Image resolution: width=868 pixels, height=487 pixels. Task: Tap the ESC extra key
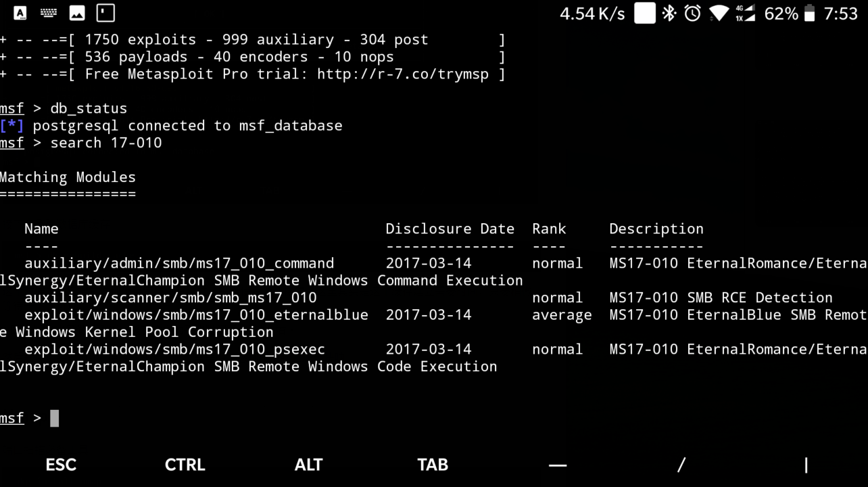61,465
